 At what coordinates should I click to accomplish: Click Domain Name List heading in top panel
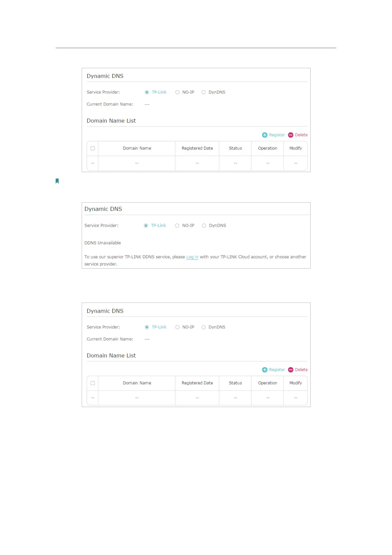111,121
